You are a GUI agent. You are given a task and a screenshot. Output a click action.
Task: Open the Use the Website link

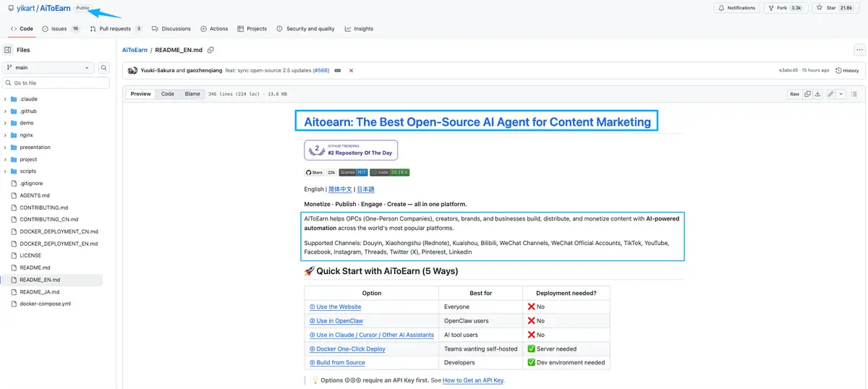(x=335, y=307)
